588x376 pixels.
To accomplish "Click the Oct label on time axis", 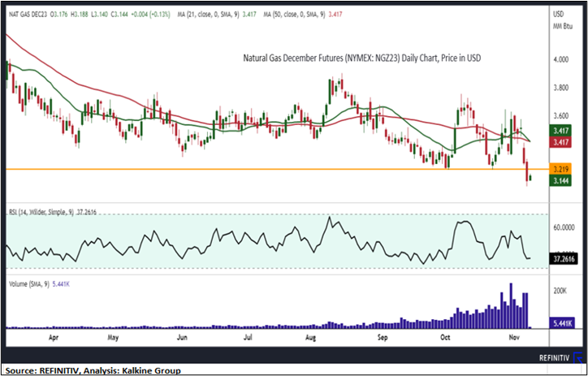I will [445, 337].
